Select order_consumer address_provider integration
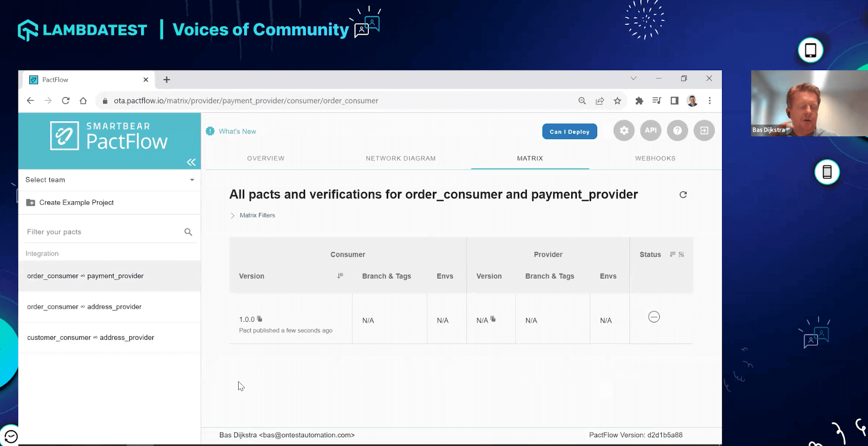868x446 pixels. pyautogui.click(x=85, y=307)
